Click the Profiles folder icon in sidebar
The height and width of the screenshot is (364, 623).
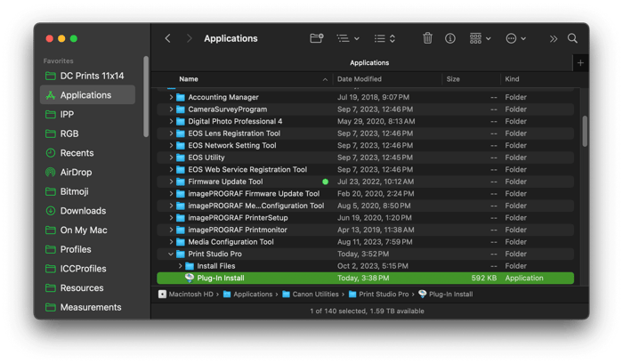[51, 249]
